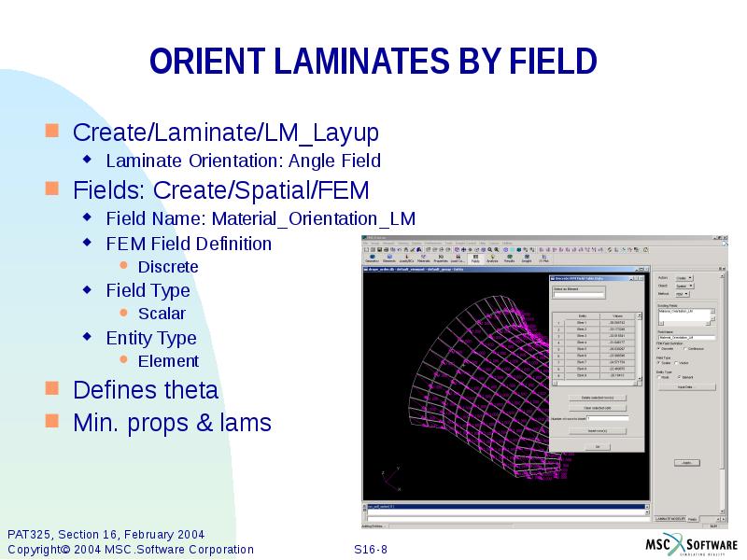The height and width of the screenshot is (560, 747).
Task: Open Loads/BCs from the application toolbar
Action: [x=405, y=258]
